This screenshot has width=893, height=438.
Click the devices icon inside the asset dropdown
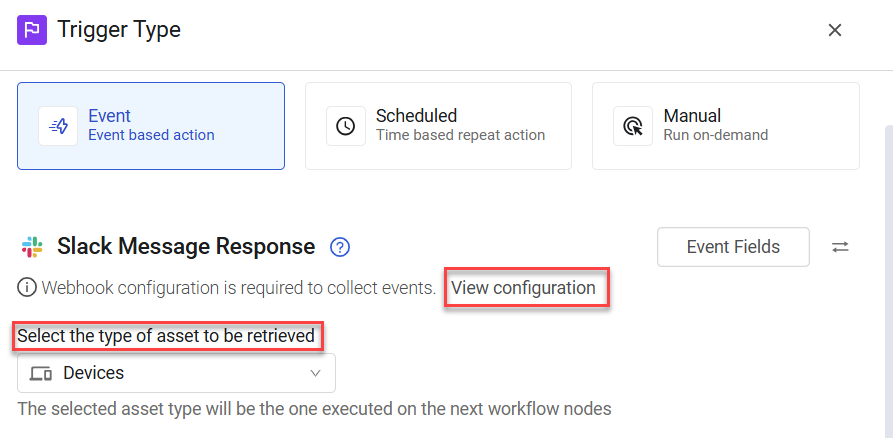pyautogui.click(x=41, y=374)
